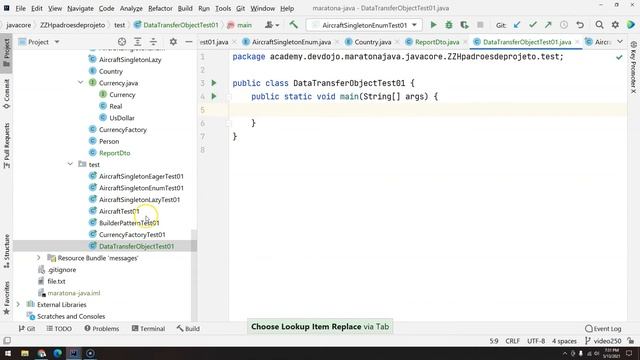Run with Coverage icon in toolbar
This screenshot has height=360, width=640.
[464, 25]
